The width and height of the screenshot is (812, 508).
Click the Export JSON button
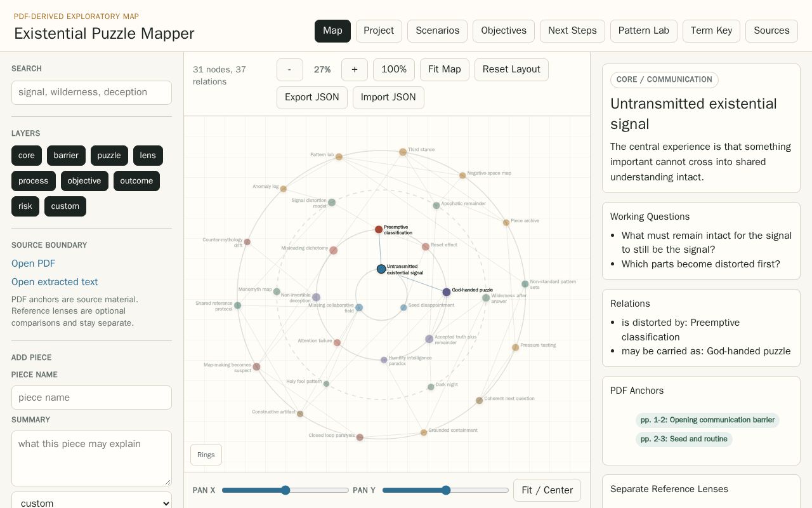(312, 97)
